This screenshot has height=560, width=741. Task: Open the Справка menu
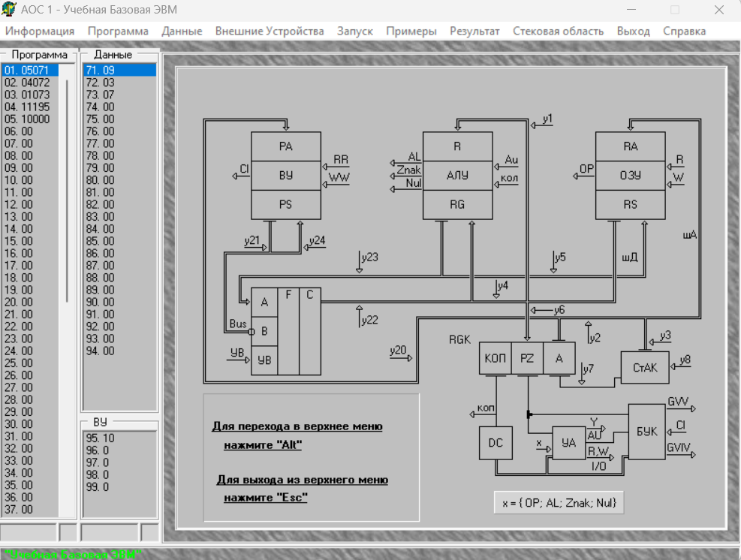click(684, 32)
